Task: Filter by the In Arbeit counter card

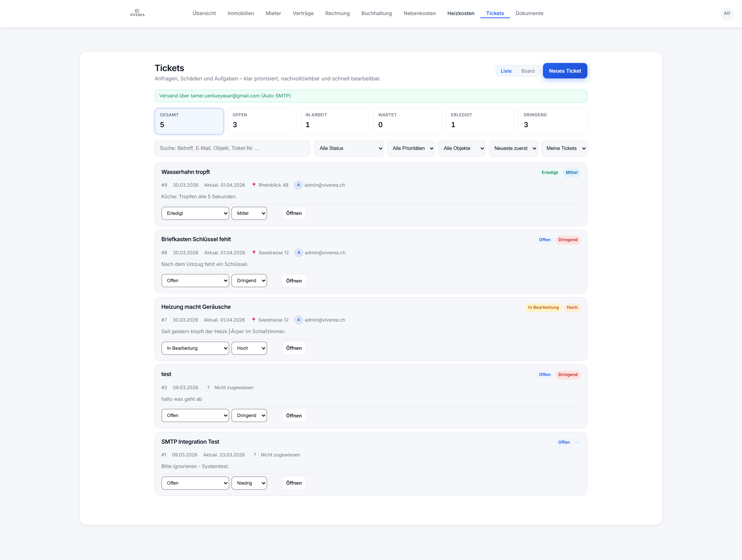Action: [334, 121]
